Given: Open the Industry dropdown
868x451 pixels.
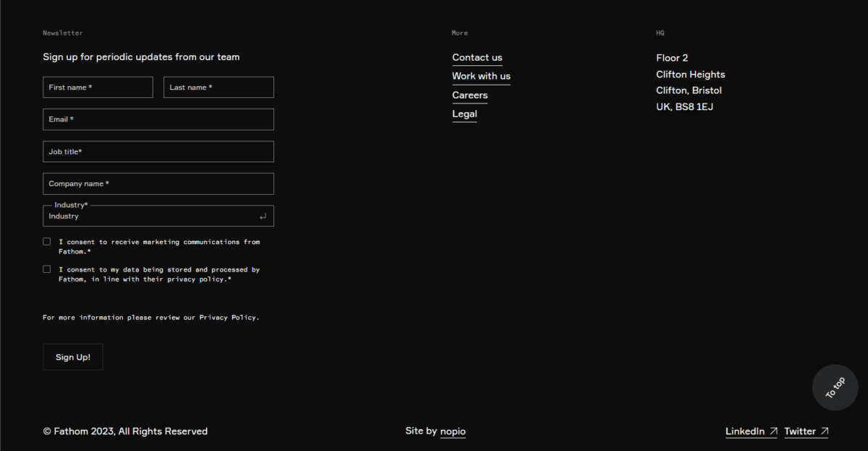Looking at the screenshot, I should pos(158,216).
